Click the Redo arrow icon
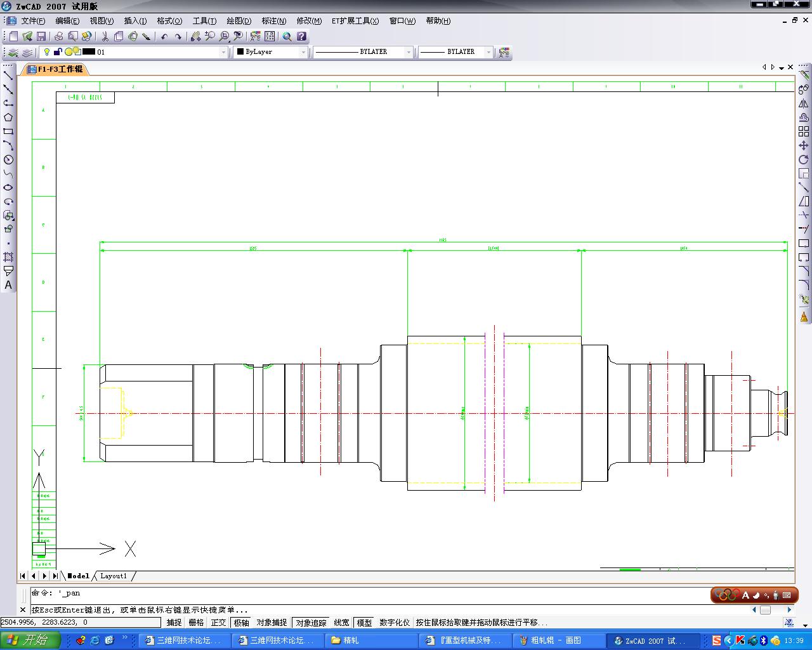Viewport: 812px width, 650px height. pos(178,36)
